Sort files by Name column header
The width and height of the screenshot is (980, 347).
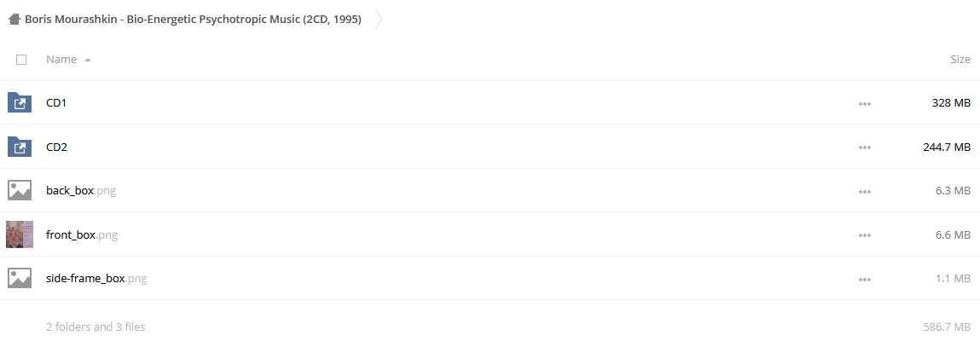(x=61, y=60)
